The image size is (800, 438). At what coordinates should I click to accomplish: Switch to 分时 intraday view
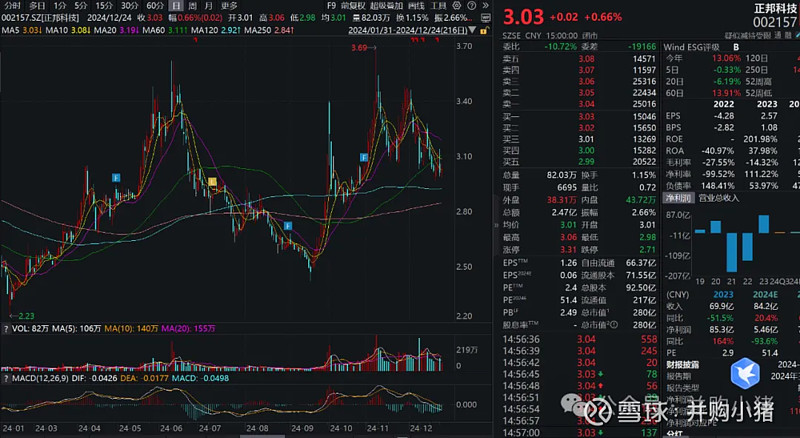12,6
